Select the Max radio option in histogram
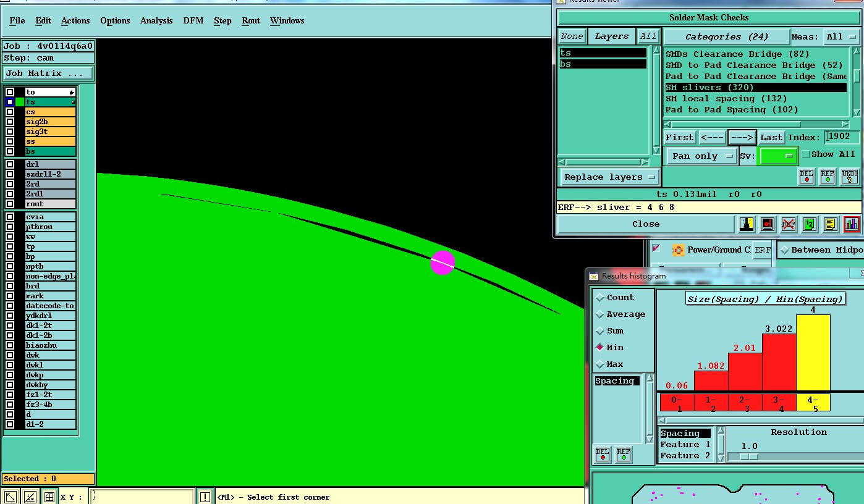Viewport: 864px width, 504px height. point(599,364)
